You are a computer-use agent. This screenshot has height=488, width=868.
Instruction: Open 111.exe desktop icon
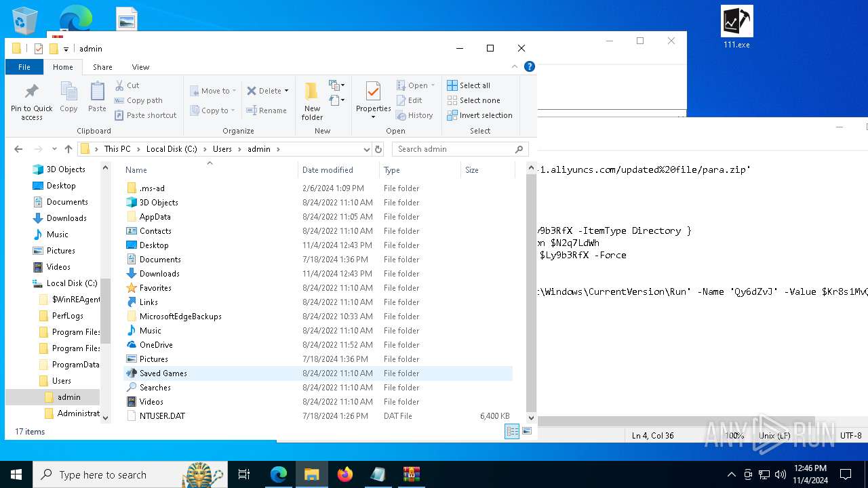pos(736,28)
